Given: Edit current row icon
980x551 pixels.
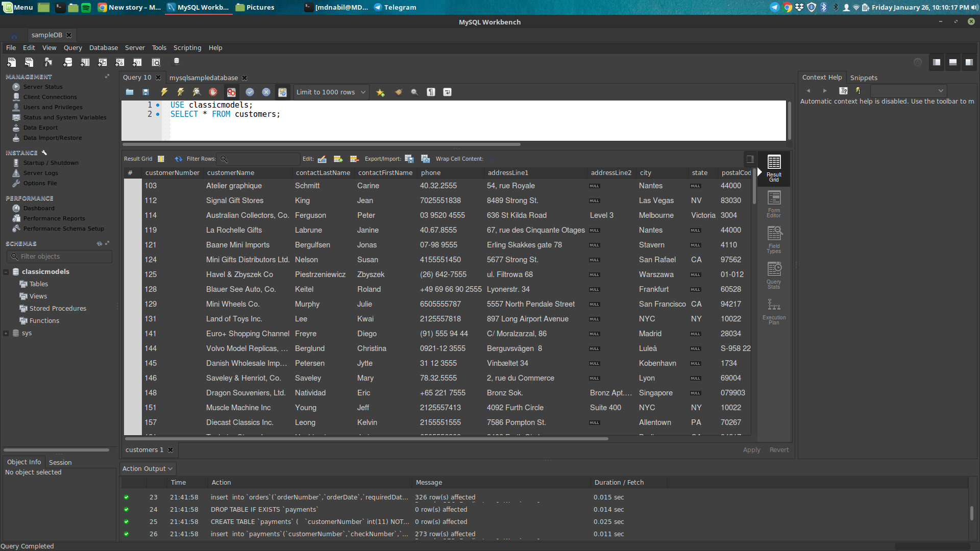Looking at the screenshot, I should [322, 159].
